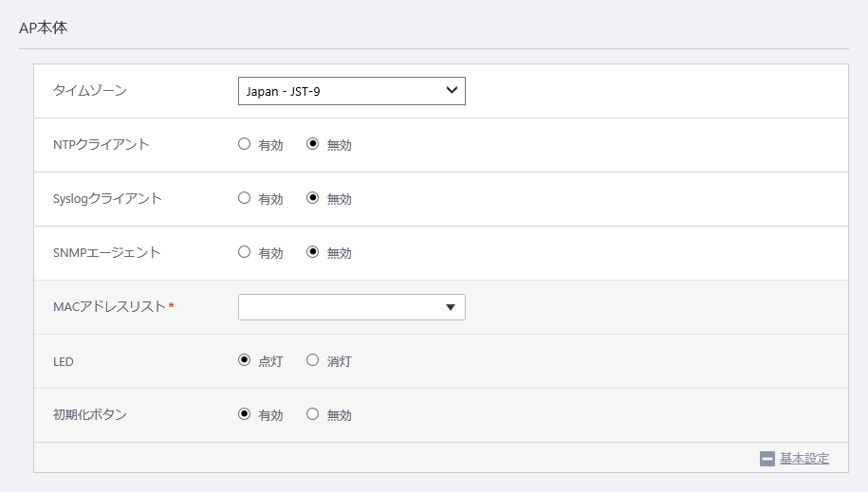This screenshot has height=492, width=868.
Task: Click the タイムゾーン label
Action: point(90,90)
